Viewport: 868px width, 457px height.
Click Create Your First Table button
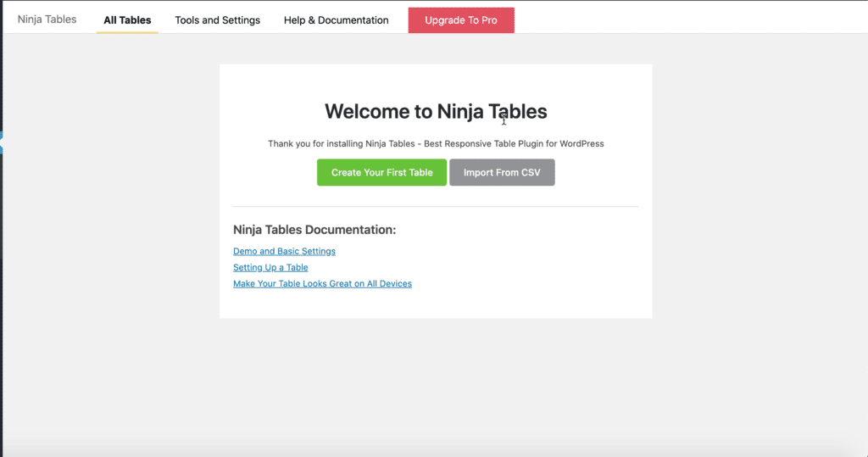tap(382, 172)
